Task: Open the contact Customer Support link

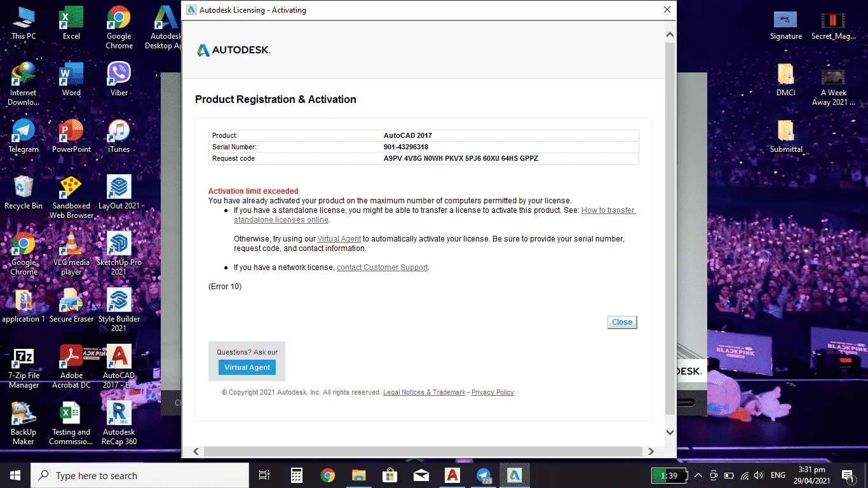Action: click(x=383, y=268)
